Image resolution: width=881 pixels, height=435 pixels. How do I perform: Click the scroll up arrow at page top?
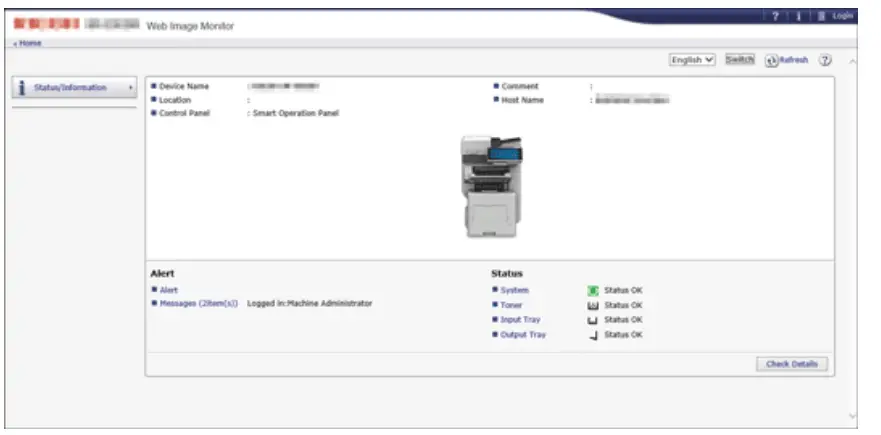click(852, 61)
